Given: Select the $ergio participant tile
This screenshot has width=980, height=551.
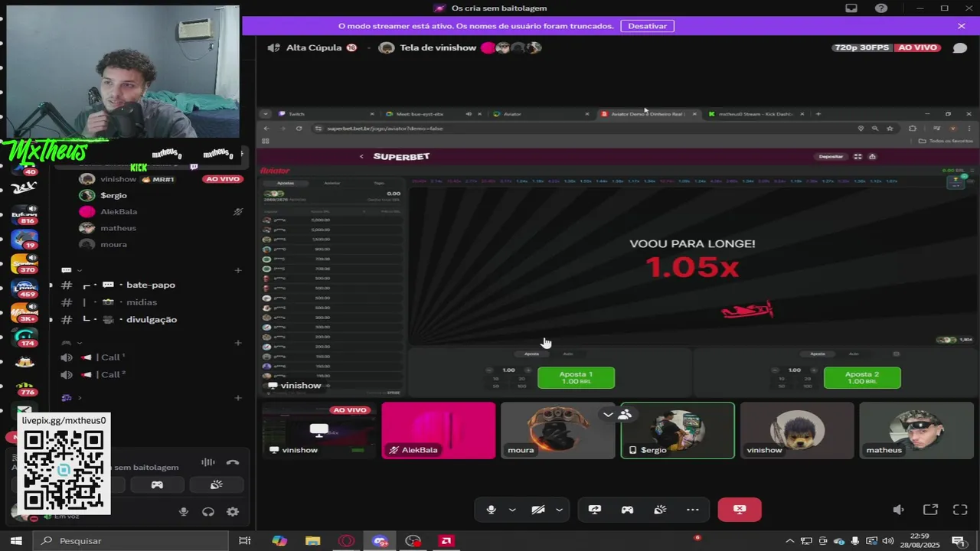Looking at the screenshot, I should [678, 430].
